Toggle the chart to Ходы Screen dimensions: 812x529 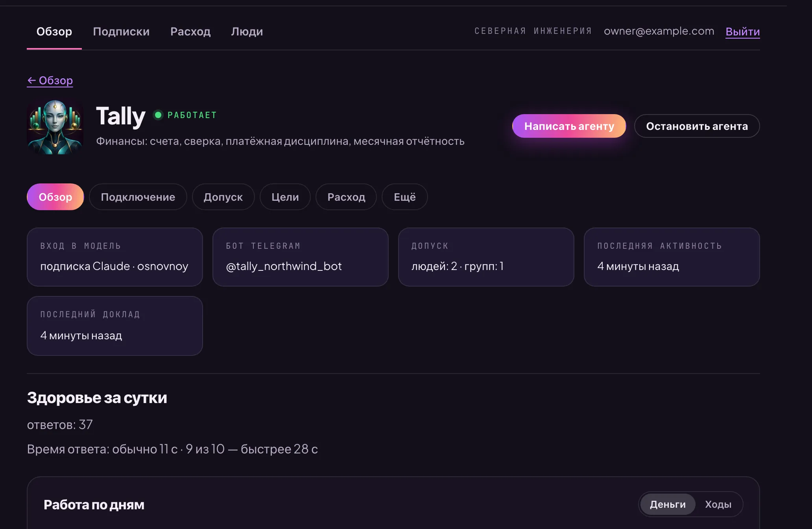point(718,504)
